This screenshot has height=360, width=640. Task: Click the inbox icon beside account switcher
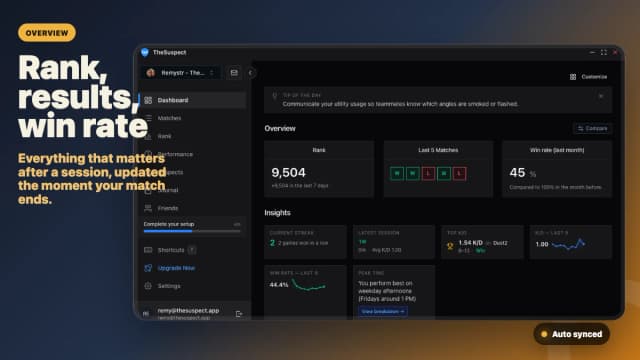[x=234, y=73]
